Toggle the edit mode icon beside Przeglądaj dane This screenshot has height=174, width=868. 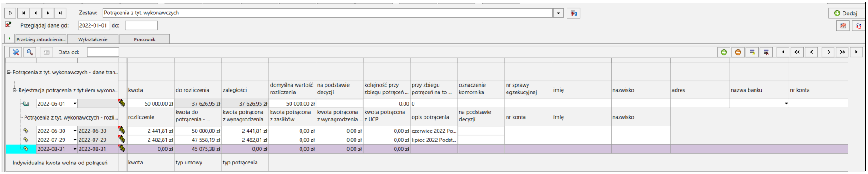pyautogui.click(x=8, y=24)
